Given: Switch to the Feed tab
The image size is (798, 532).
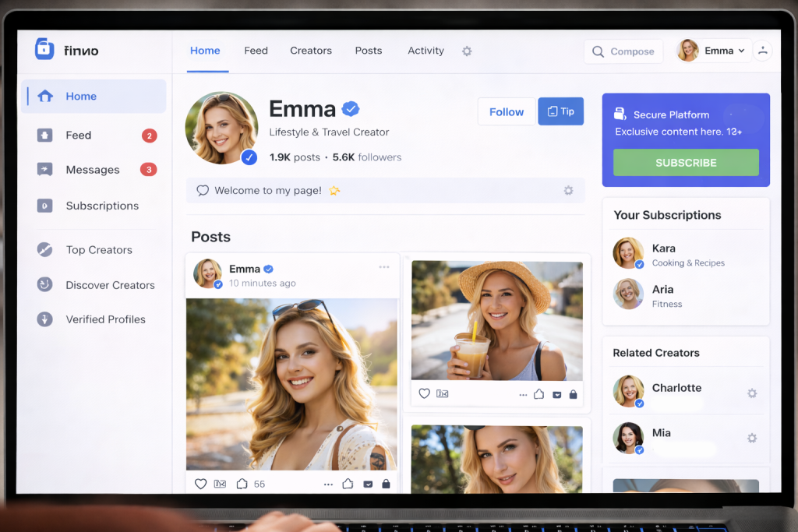Looking at the screenshot, I should coord(256,50).
